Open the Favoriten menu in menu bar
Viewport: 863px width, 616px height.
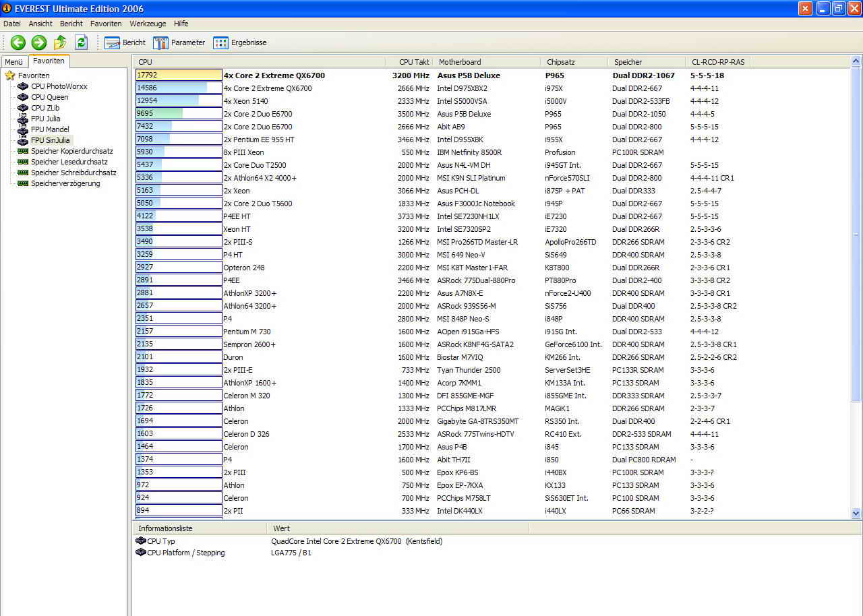tap(106, 24)
